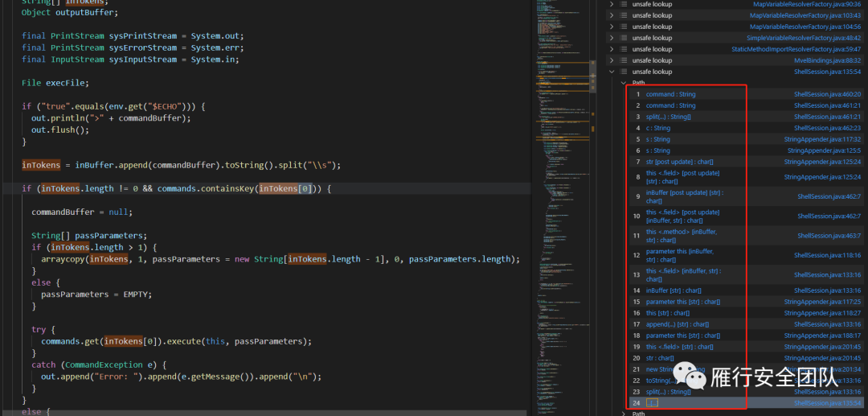Select path step 3 'split(...) : String[]'
The height and width of the screenshot is (416, 868).
(x=668, y=117)
